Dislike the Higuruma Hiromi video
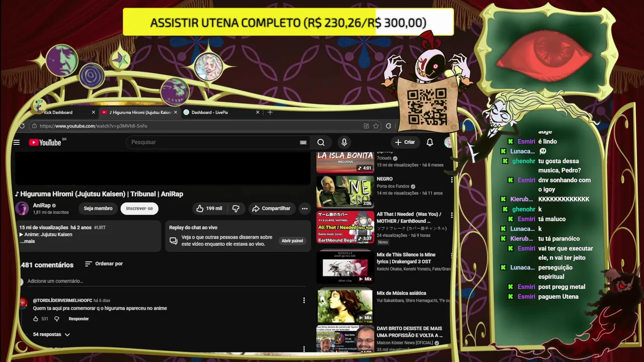The width and height of the screenshot is (644, 362). click(235, 208)
